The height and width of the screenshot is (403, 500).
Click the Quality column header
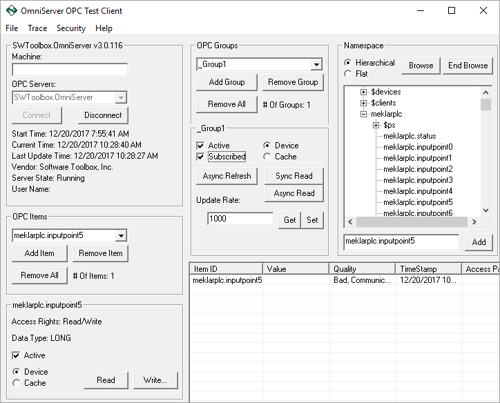point(362,269)
